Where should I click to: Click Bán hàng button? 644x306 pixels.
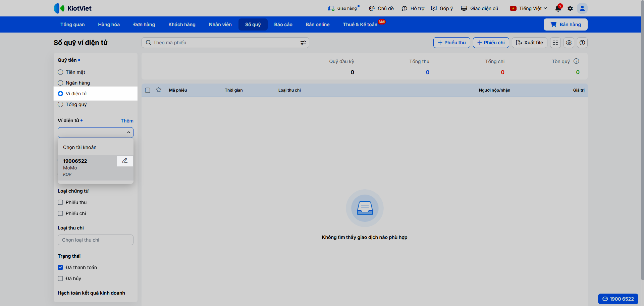[566, 24]
